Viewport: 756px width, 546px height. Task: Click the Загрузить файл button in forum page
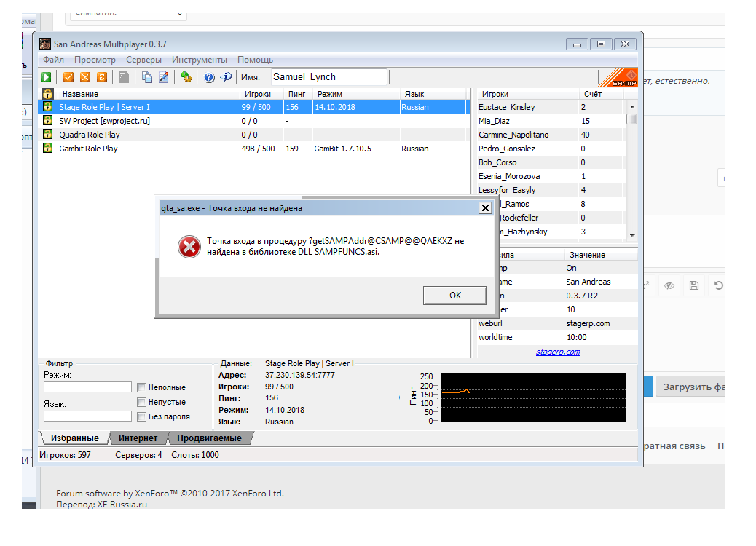tap(690, 387)
